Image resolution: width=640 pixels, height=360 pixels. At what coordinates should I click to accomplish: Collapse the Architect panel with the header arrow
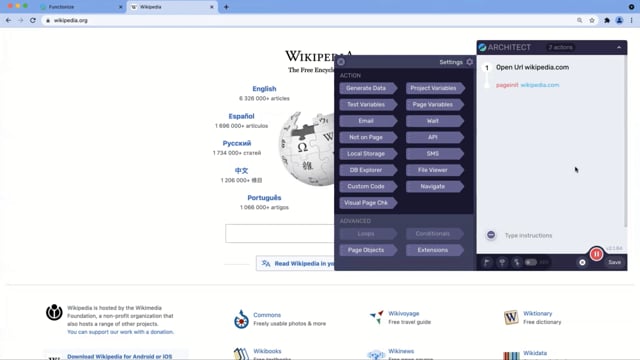click(x=619, y=47)
